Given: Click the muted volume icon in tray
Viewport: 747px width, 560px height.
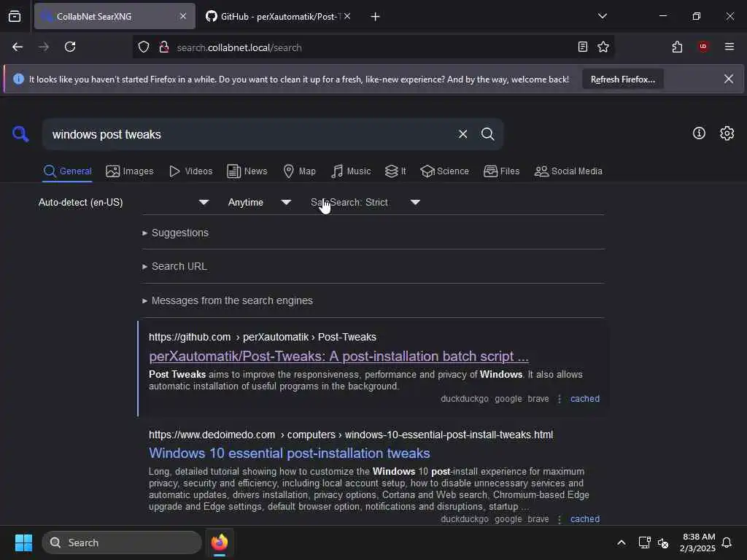Looking at the screenshot, I should point(662,542).
